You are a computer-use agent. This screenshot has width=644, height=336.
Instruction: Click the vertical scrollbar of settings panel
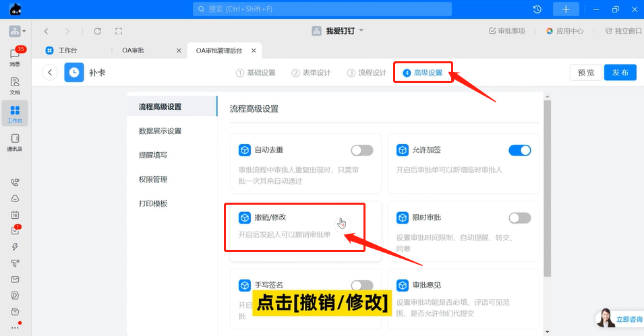click(x=547, y=189)
